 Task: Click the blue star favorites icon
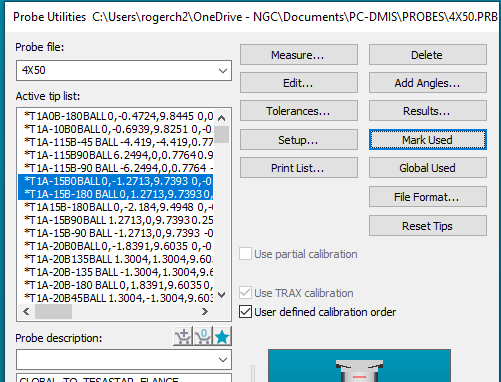222,336
